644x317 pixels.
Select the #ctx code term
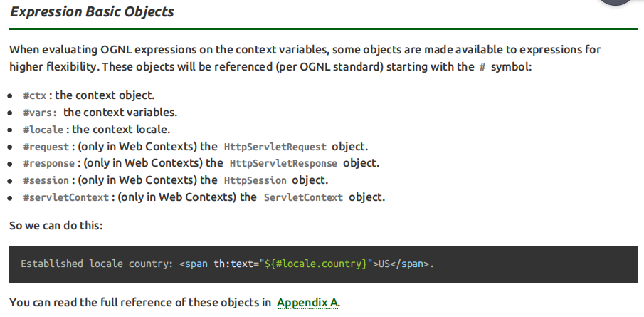35,95
